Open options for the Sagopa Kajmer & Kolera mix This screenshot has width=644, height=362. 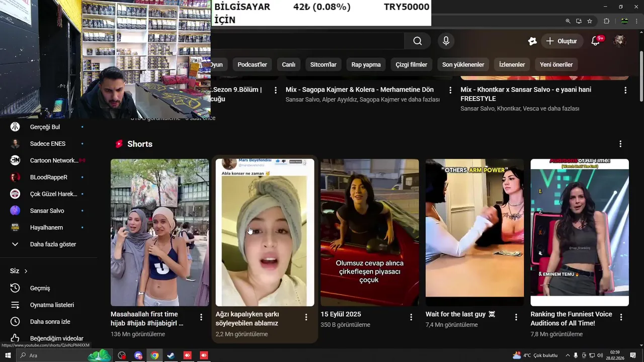point(450,90)
